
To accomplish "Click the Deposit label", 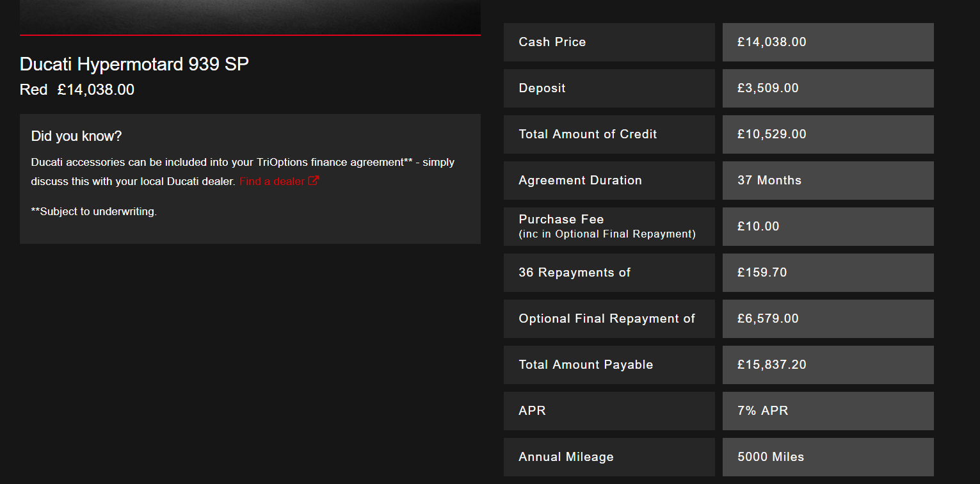I will pyautogui.click(x=542, y=88).
